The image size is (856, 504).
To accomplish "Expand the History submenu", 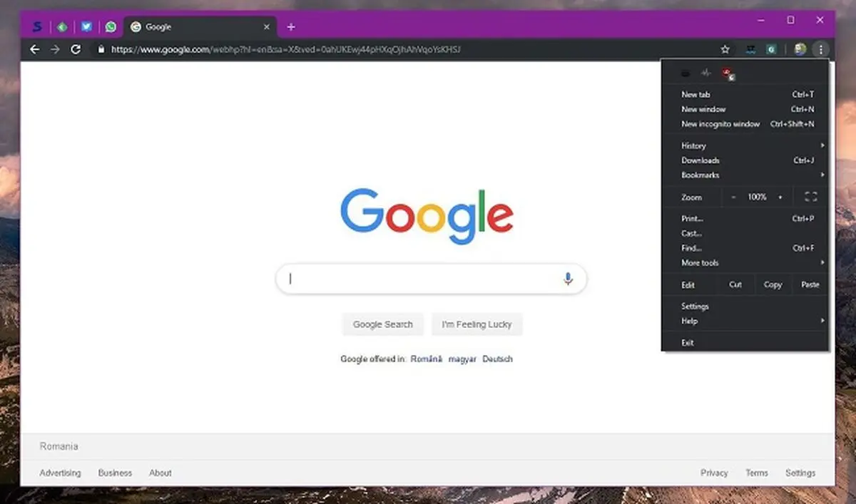I will point(745,145).
